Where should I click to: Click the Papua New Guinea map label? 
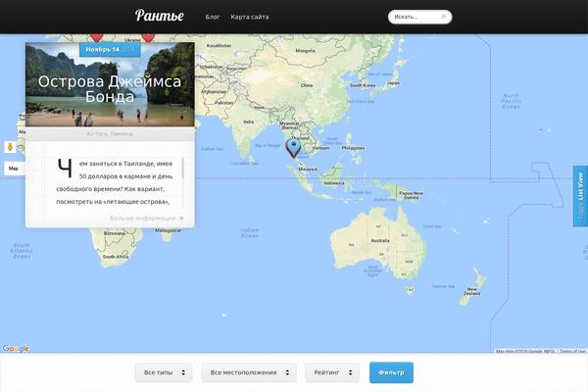(411, 195)
